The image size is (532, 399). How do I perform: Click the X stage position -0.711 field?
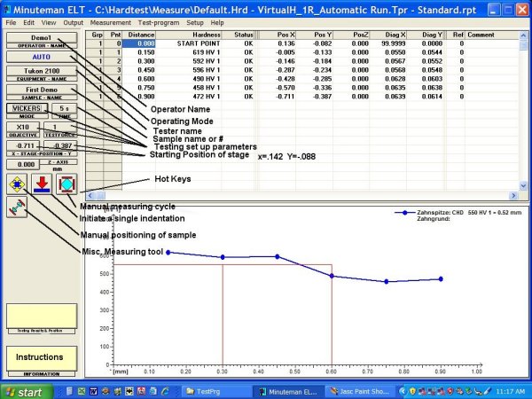coord(23,146)
